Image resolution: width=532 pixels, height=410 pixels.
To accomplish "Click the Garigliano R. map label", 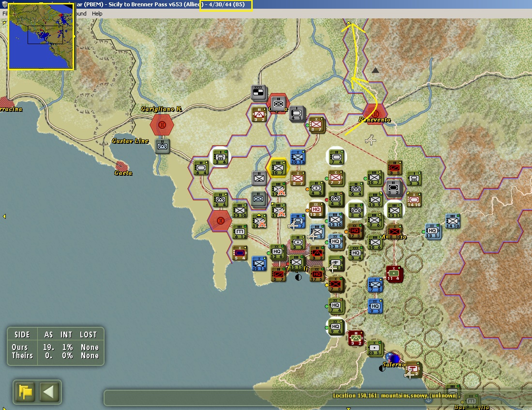I will click(x=161, y=109).
